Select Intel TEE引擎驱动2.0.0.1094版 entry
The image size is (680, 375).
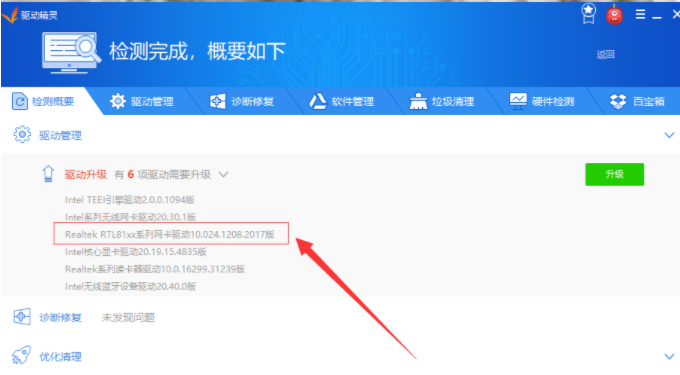click(x=130, y=200)
